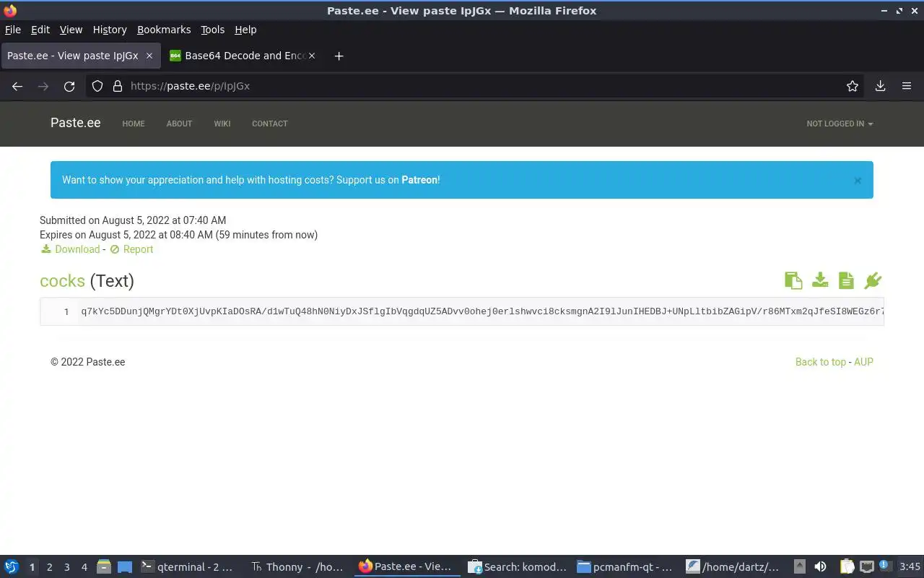Open the Edit menu
924x578 pixels.
tap(40, 30)
